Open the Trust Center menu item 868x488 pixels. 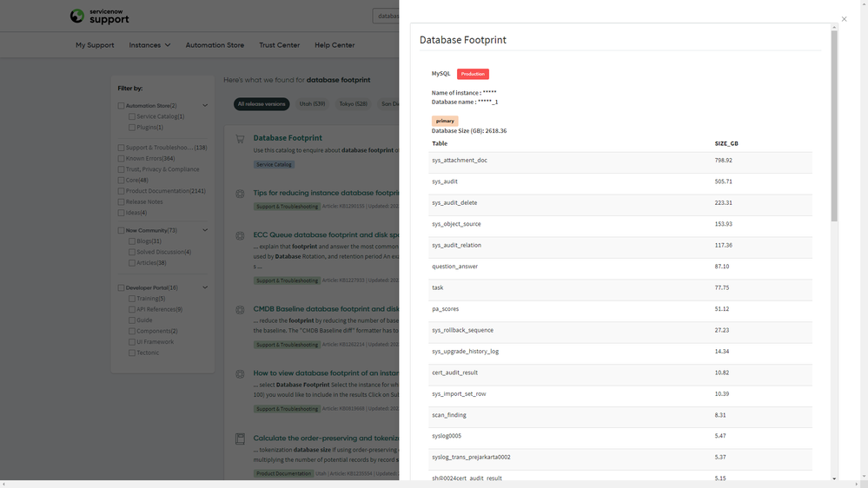point(280,45)
